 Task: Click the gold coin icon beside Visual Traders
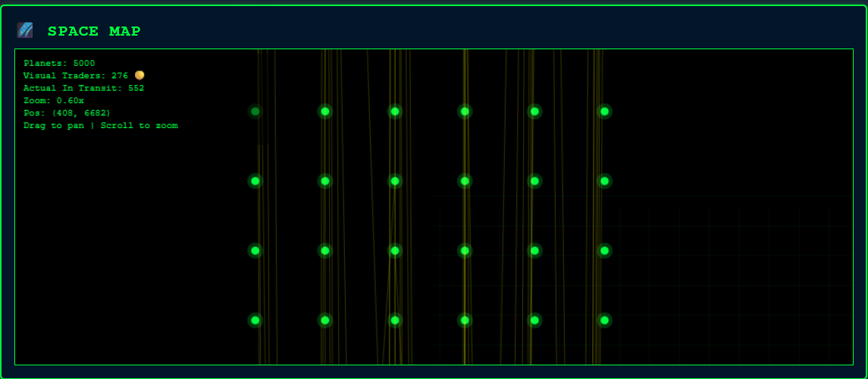pos(139,75)
